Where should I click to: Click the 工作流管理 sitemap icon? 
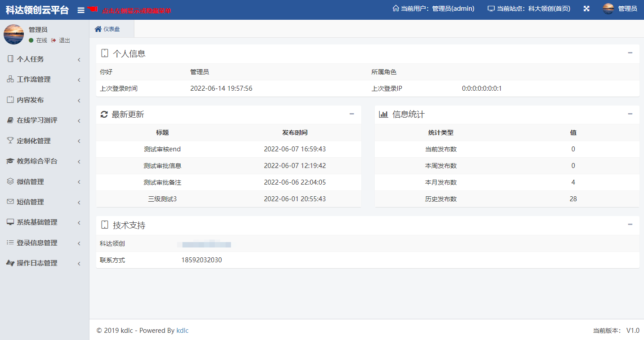coord(10,79)
